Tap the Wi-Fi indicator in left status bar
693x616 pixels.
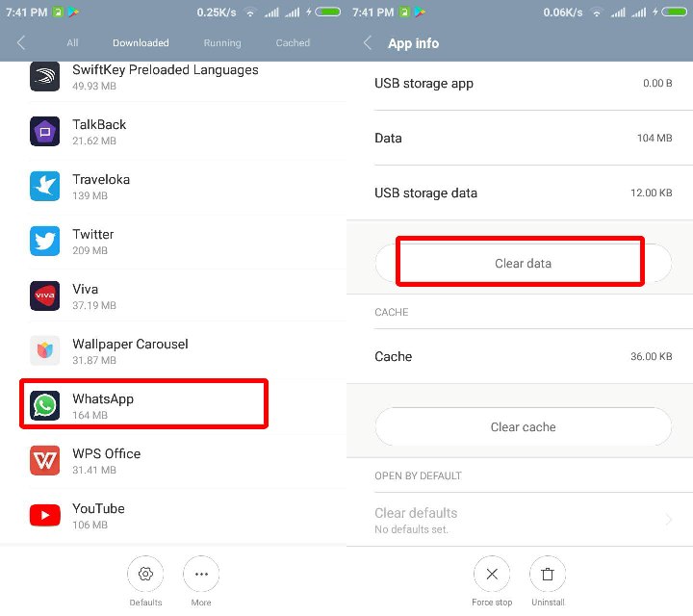[250, 13]
